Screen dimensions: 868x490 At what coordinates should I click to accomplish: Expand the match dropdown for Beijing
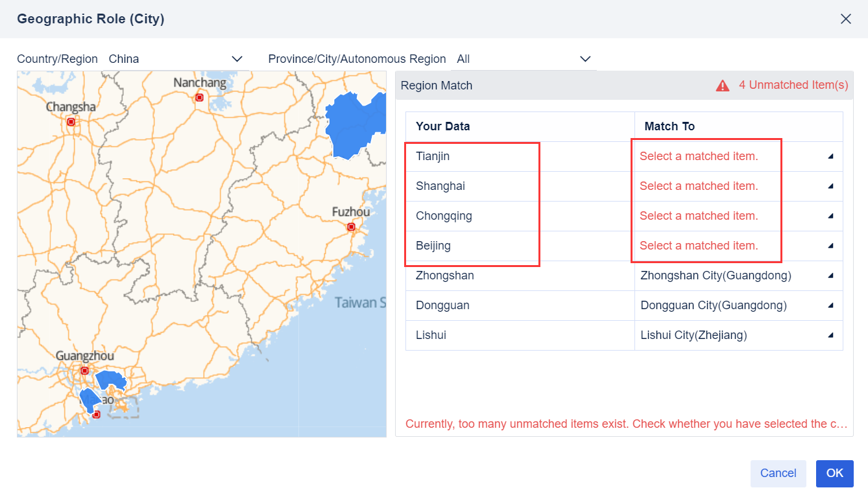tap(830, 246)
